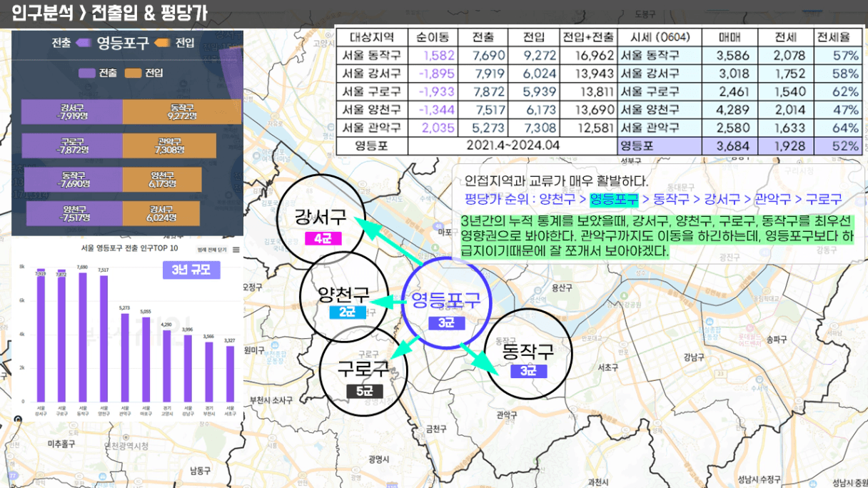Select the 동작구 -7,690명 outflow bar
The width and height of the screenshot is (868, 488).
point(74,179)
